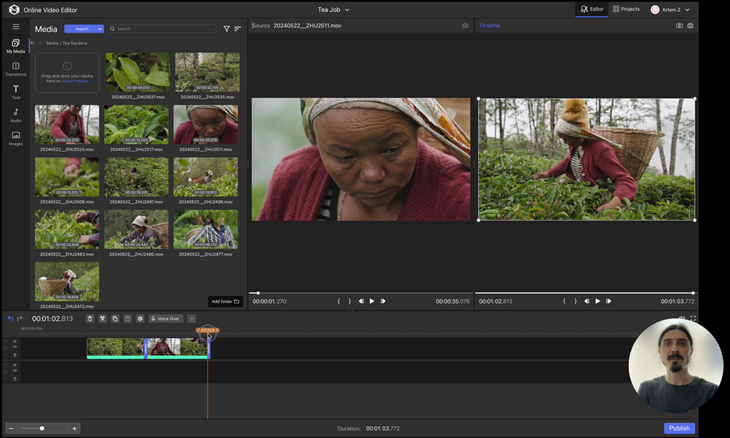Viewport: 730px width, 438px height.
Task: Click the snapshot icon in Timeline header
Action: tap(690, 26)
